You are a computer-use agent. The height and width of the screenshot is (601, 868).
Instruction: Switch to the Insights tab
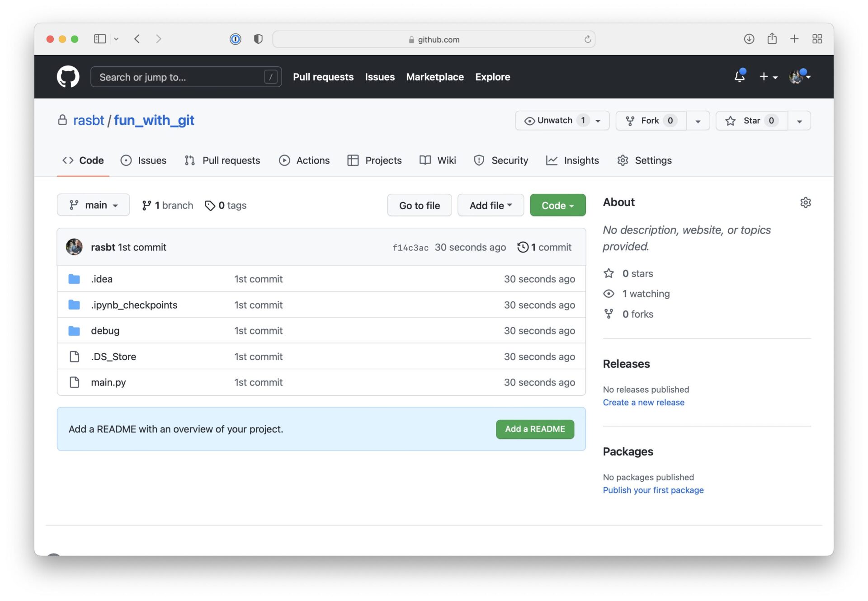pos(572,160)
